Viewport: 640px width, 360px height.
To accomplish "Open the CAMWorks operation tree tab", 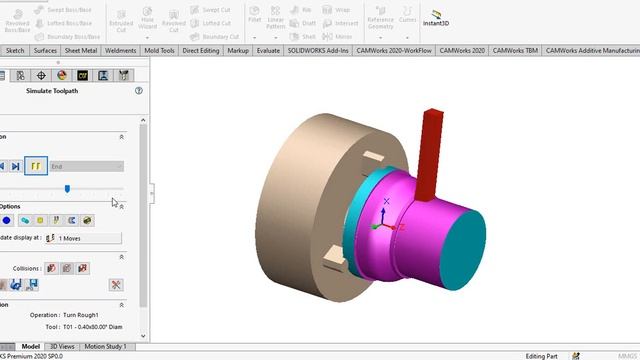I will (103, 75).
